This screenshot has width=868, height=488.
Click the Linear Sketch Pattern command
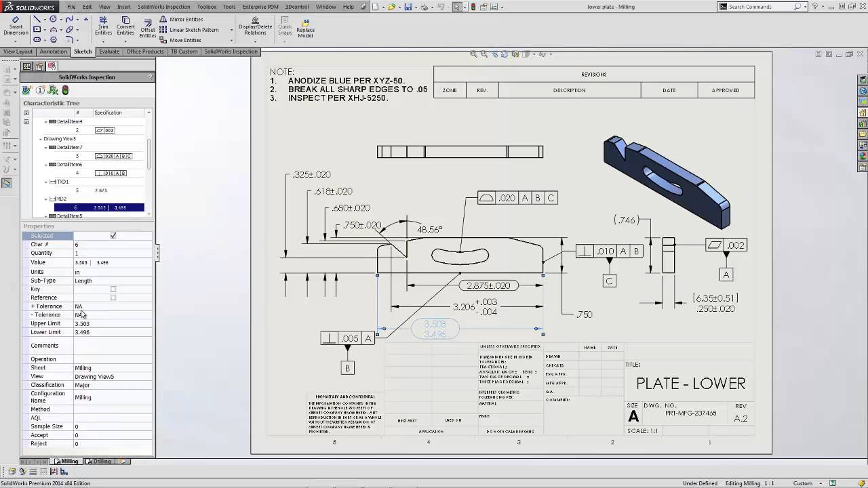[189, 30]
